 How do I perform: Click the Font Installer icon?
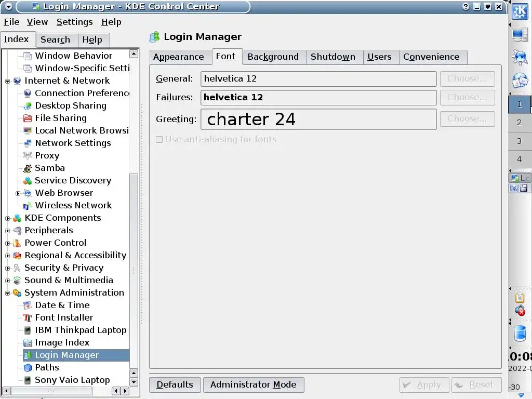point(28,318)
